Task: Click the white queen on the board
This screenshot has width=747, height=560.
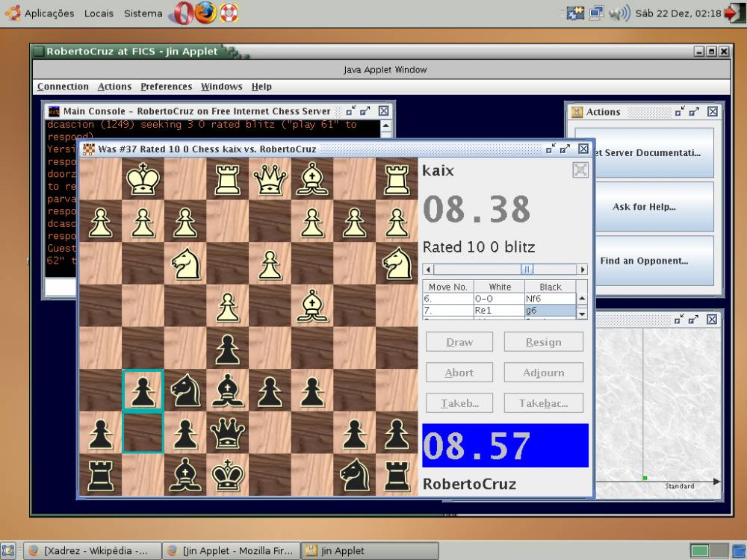Action: point(270,179)
